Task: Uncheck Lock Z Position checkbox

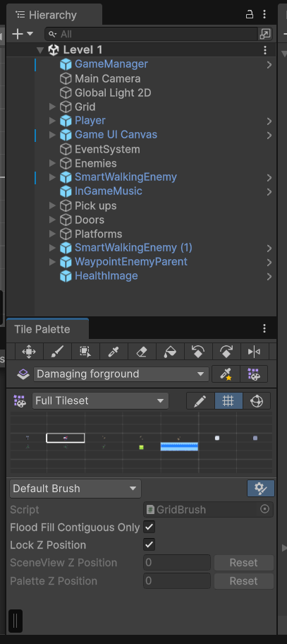Action: 149,545
